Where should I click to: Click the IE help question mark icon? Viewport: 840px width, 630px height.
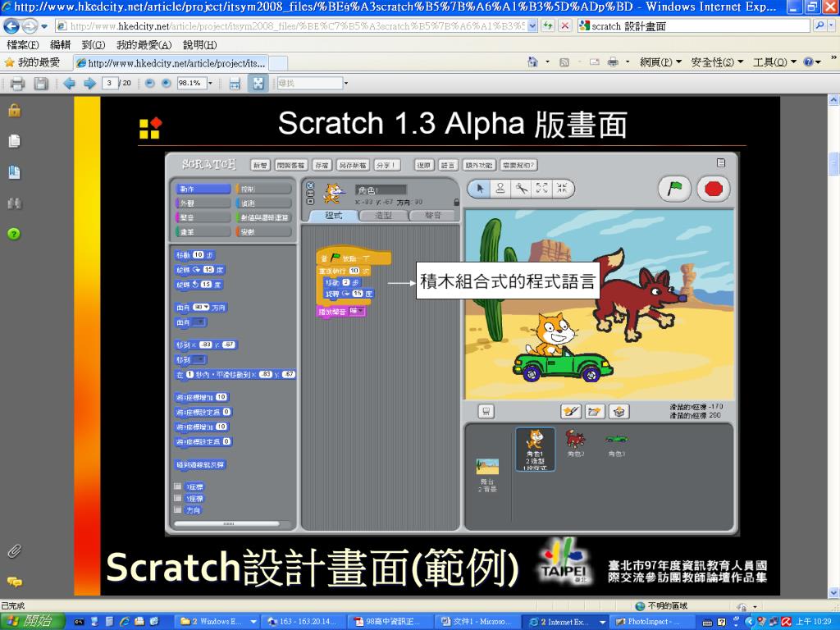[x=808, y=62]
